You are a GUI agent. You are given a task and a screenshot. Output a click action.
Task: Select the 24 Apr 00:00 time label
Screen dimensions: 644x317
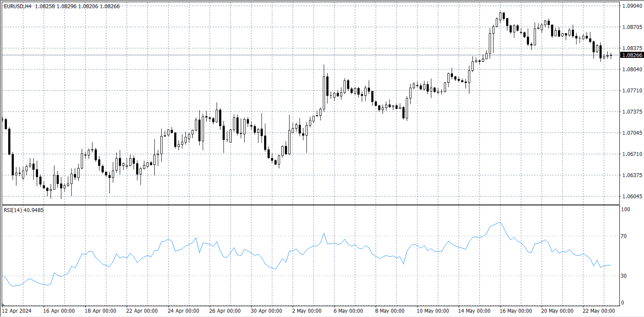(183, 311)
